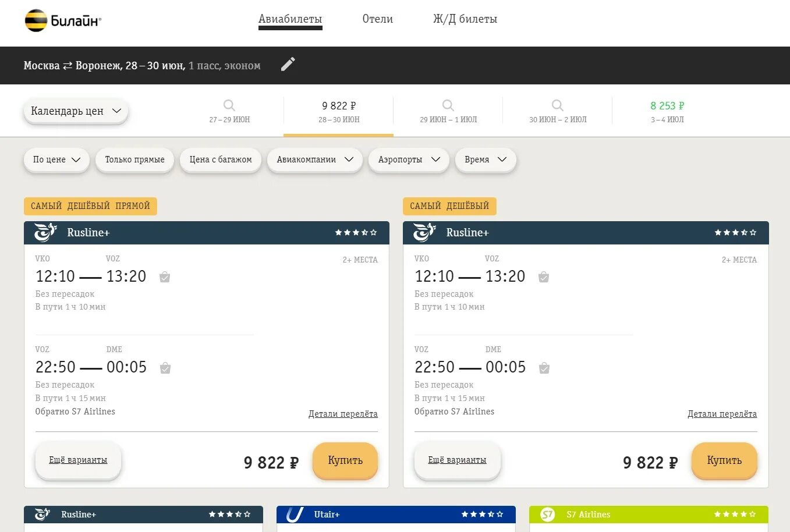
Task: Open По цене sorting dropdown
Action: [56, 159]
